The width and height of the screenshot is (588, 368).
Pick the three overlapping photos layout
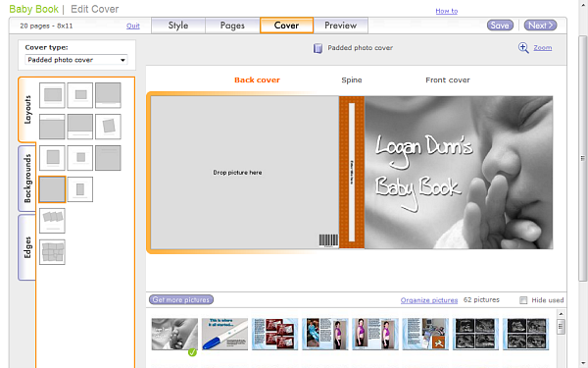(x=52, y=221)
